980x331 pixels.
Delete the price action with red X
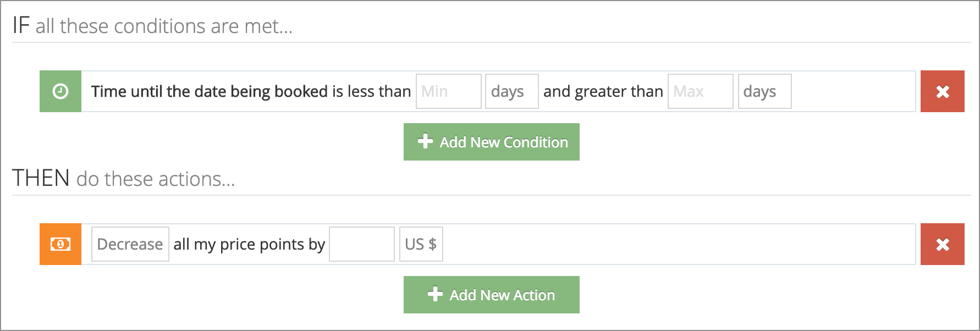pyautogui.click(x=943, y=244)
